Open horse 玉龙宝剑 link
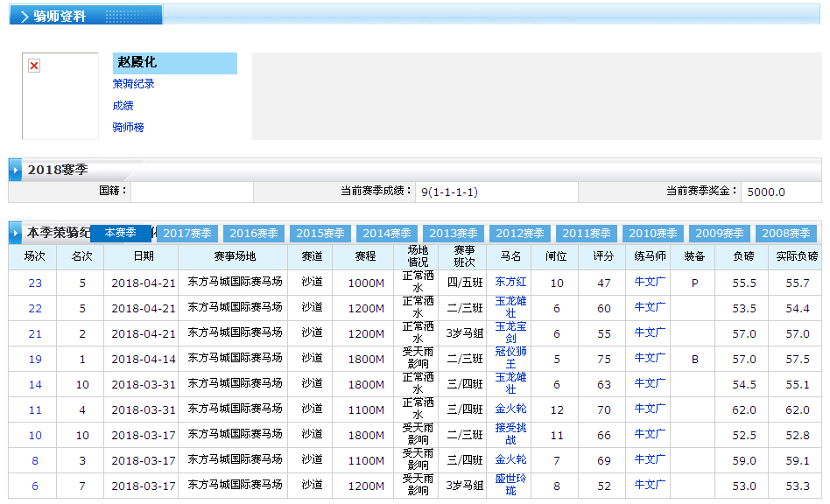The height and width of the screenshot is (504, 830). pos(510,332)
